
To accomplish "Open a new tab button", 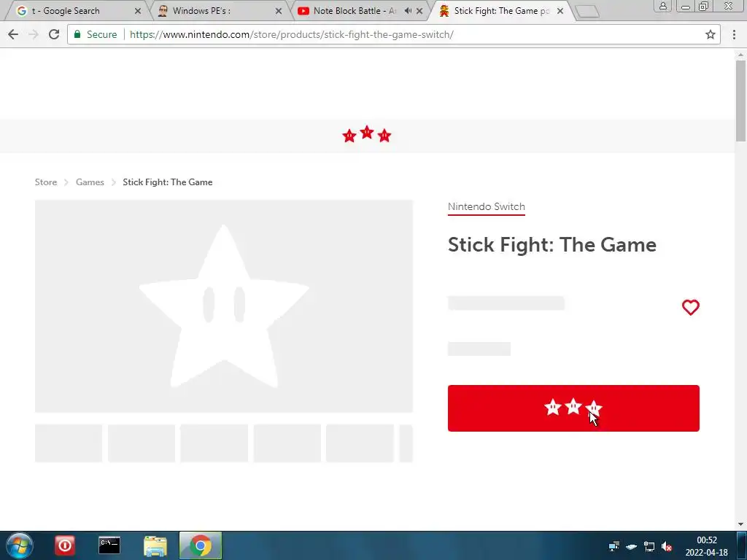I will click(587, 12).
